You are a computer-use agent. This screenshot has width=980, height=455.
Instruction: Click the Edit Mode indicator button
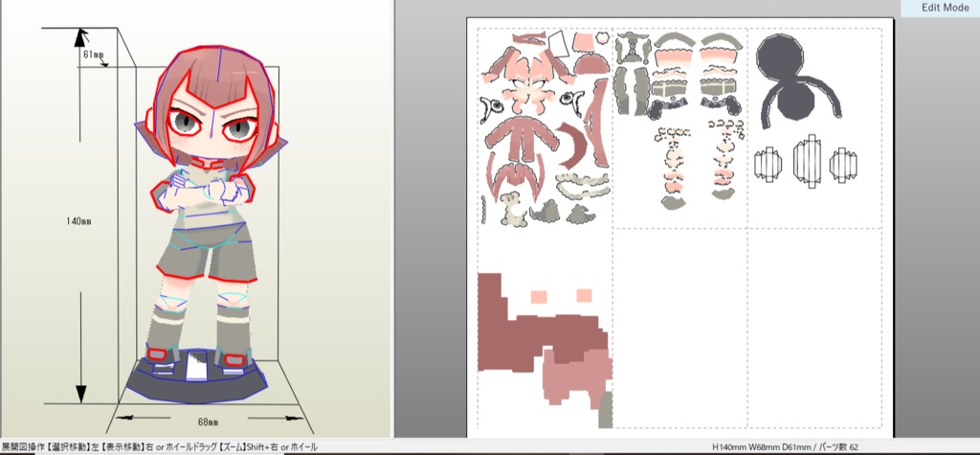click(940, 8)
